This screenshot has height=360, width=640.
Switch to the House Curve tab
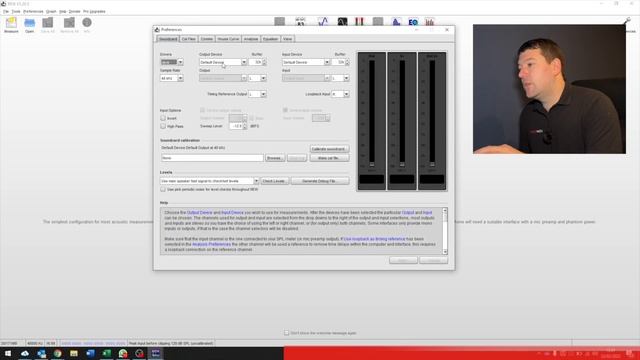coord(228,39)
